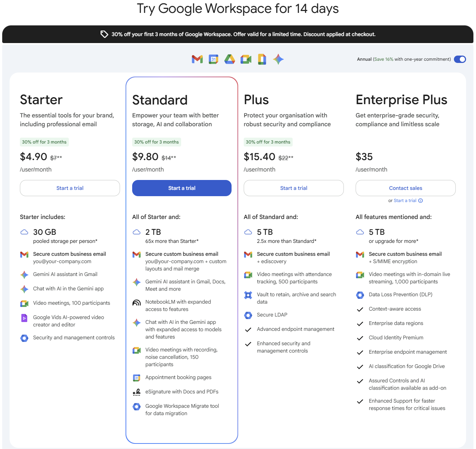Image resolution: width=476 pixels, height=449 pixels.
Task: Click the eSignature pen icon in Standard features
Action: pos(137,392)
